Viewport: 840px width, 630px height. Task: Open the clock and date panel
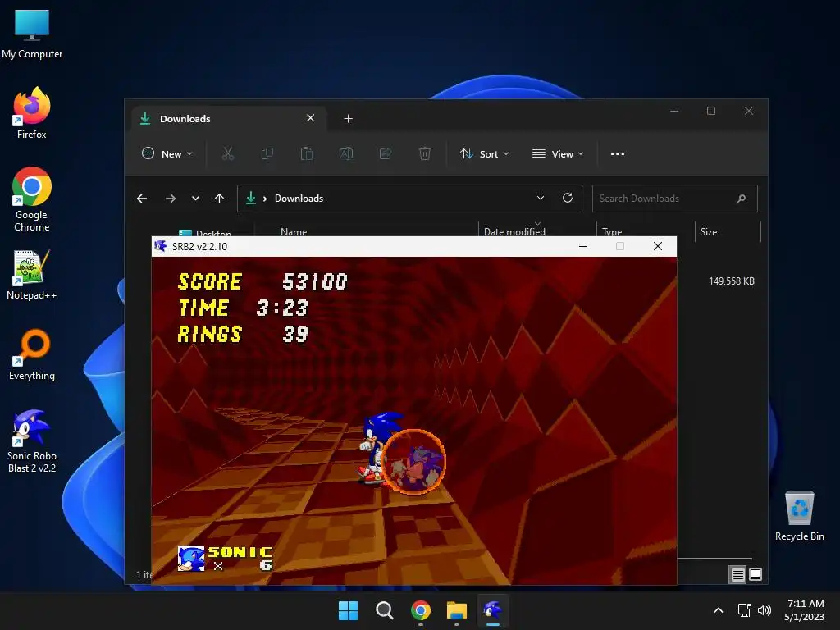click(x=804, y=610)
